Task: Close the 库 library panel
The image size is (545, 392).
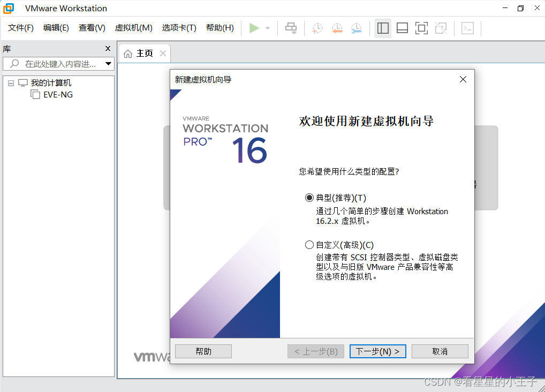Action: [108, 49]
